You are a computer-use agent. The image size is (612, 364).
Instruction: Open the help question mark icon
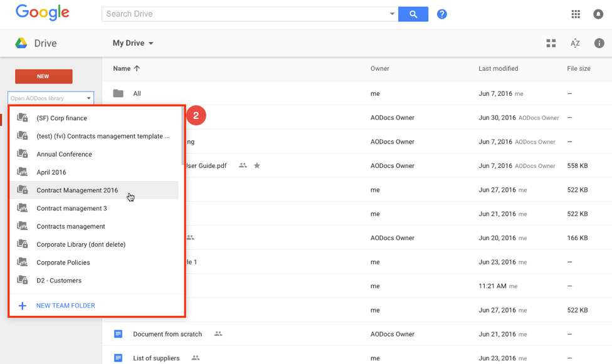click(442, 14)
